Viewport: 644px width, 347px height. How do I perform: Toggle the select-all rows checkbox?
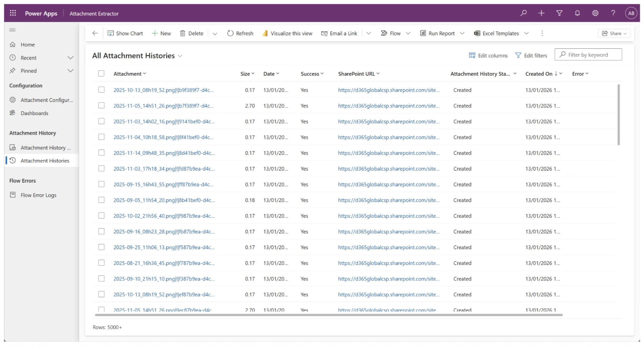point(101,74)
